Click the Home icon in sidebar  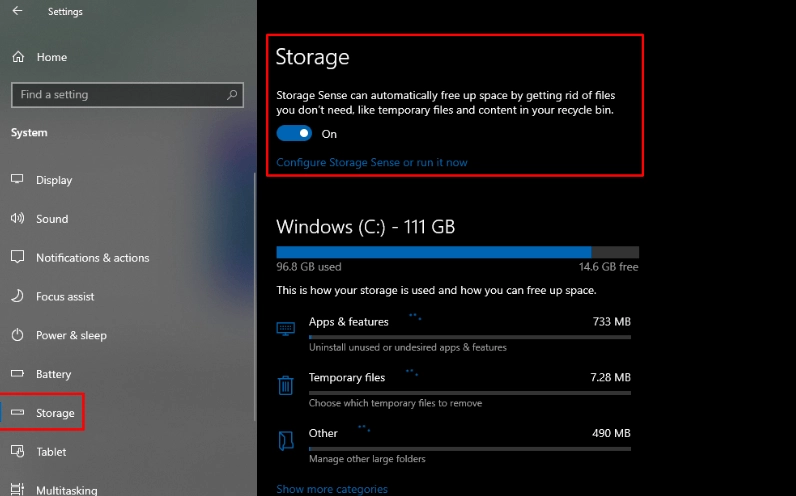[x=17, y=57]
